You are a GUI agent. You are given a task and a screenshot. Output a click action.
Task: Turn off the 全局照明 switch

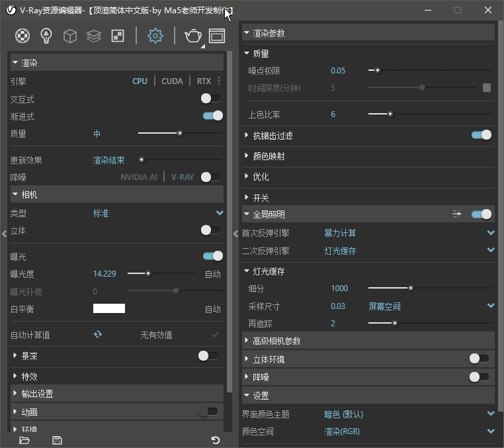coord(481,214)
